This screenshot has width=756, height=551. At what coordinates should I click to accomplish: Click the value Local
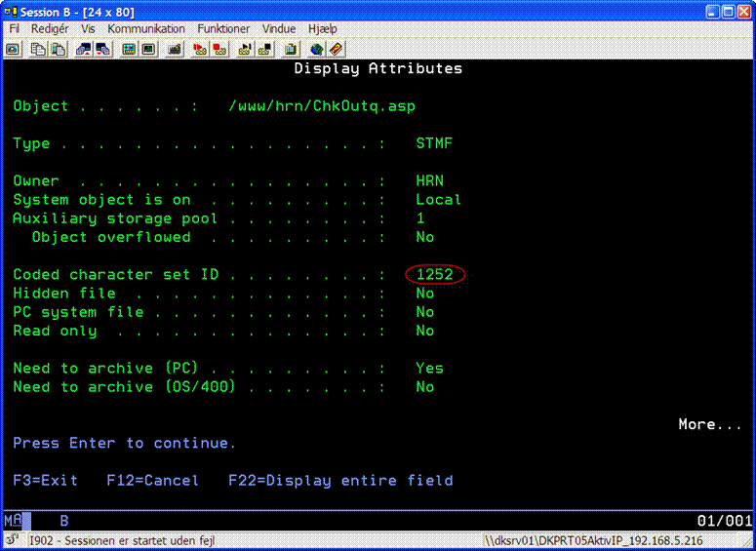[x=439, y=200]
